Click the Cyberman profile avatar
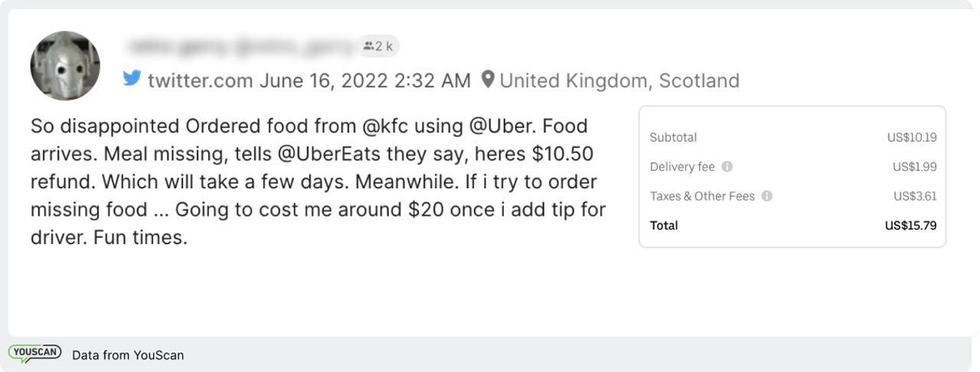The width and height of the screenshot is (980, 372). click(65, 66)
